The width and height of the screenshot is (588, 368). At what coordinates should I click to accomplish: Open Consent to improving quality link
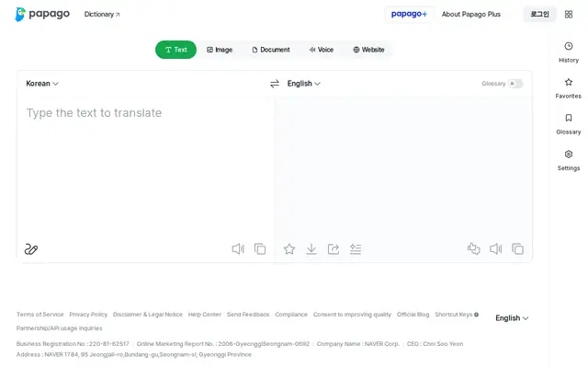352,315
